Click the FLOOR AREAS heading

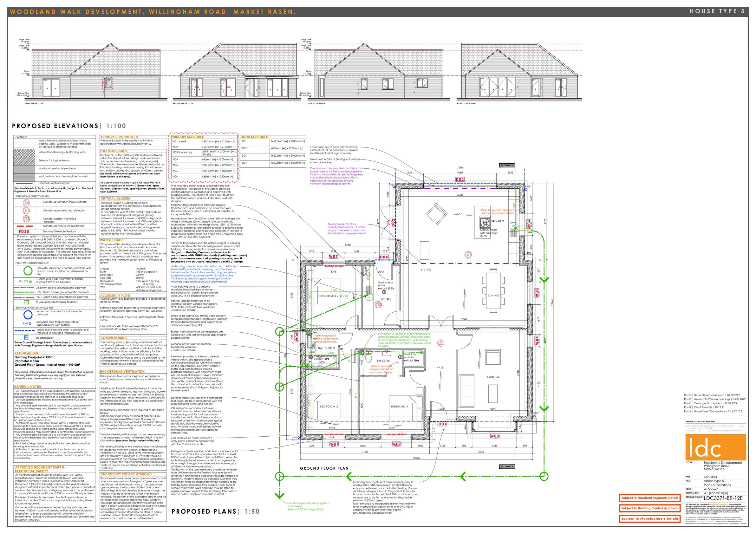(26, 353)
